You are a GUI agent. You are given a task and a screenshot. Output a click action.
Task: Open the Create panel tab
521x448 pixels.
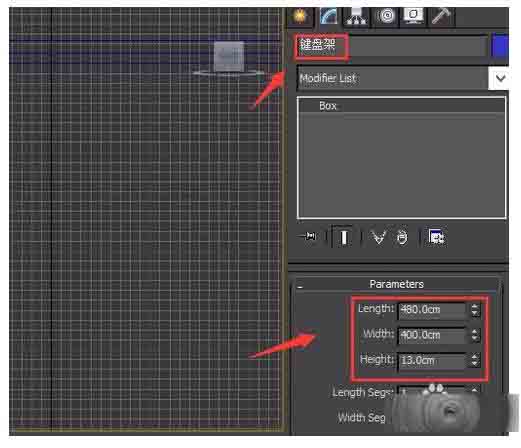[300, 16]
